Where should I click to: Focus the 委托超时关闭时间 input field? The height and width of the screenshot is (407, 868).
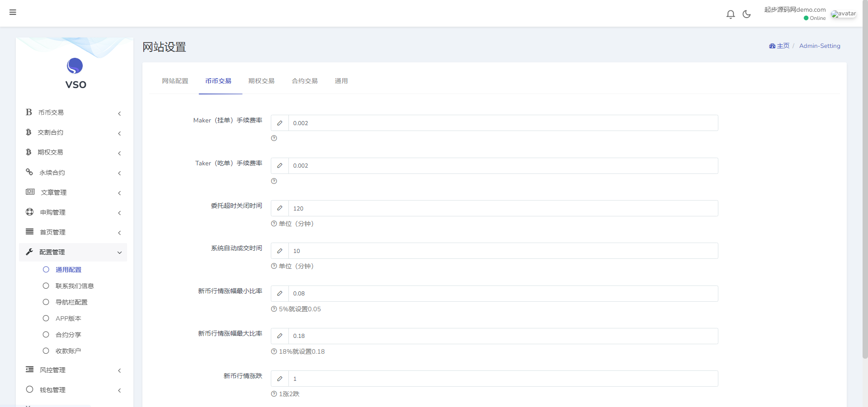coord(503,208)
